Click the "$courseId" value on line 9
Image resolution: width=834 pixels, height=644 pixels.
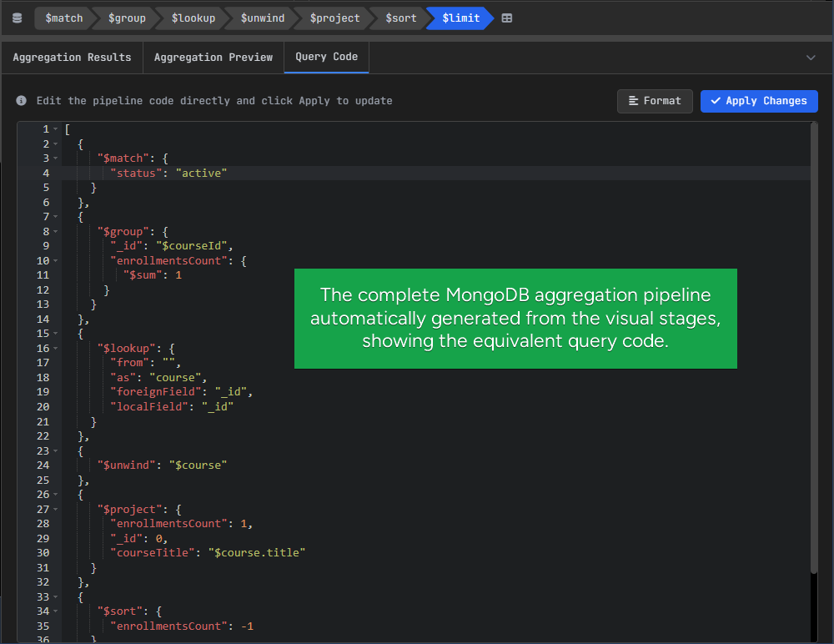click(x=192, y=246)
